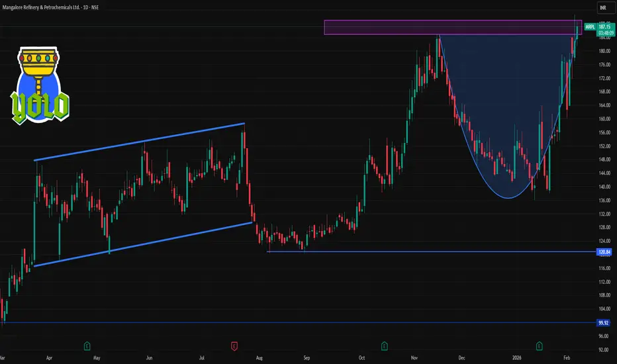
Task: Click the 92.00 price axis label
Action: 604,350
